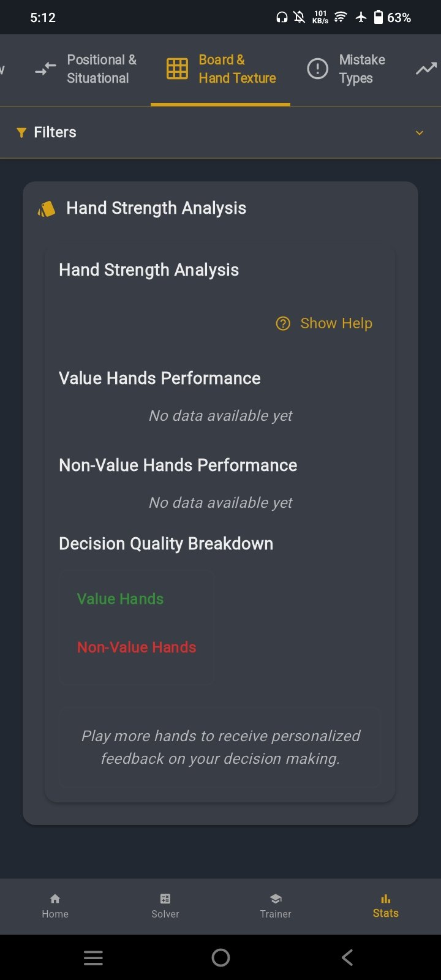Tap the Stats bar chart icon
441x980 pixels.
click(386, 899)
